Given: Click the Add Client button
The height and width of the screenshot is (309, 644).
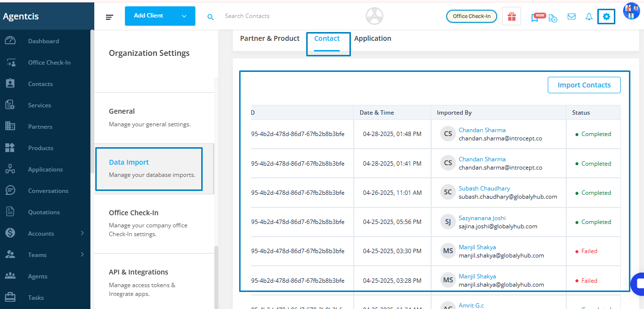Looking at the screenshot, I should [x=149, y=16].
